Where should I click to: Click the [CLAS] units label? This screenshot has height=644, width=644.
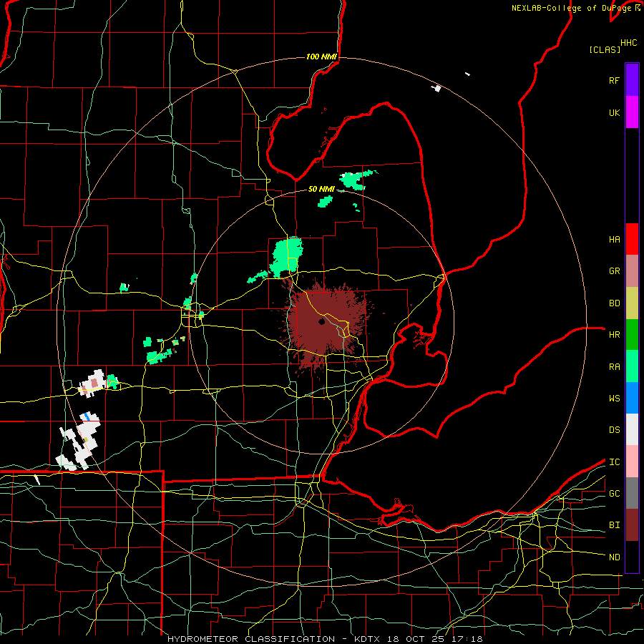(x=605, y=49)
